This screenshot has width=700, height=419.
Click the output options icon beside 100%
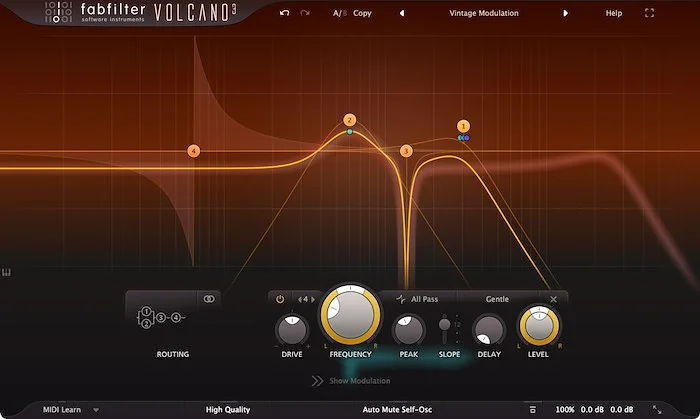533,409
